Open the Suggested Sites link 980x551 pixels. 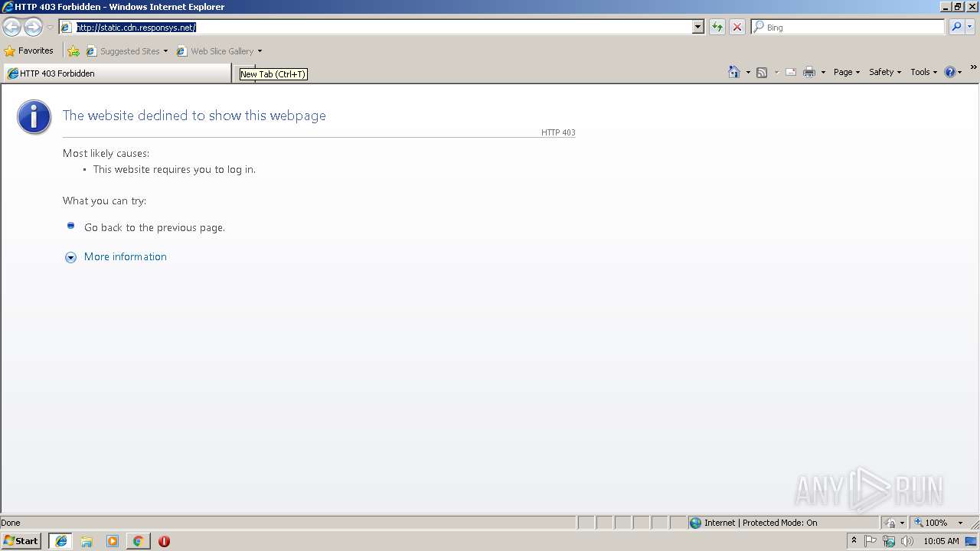[126, 51]
